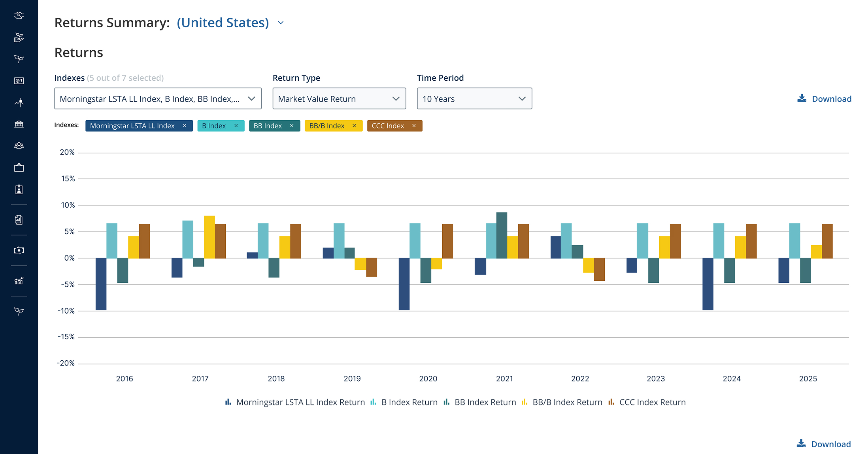Screen dimensions: 868x454
Task: Click the briefcase sidebar icon
Action: click(x=19, y=168)
